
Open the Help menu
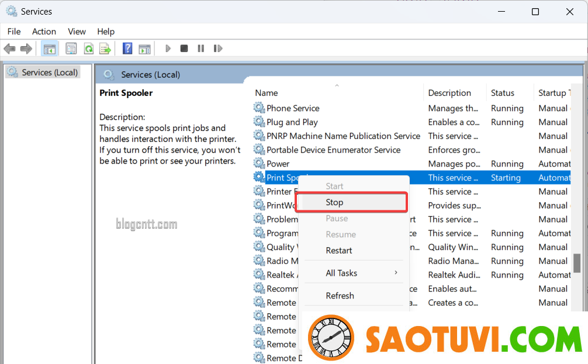[106, 32]
